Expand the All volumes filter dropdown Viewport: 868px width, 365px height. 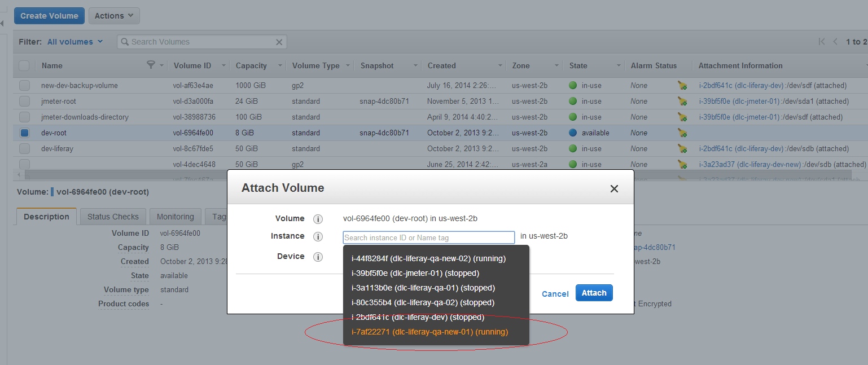point(75,42)
